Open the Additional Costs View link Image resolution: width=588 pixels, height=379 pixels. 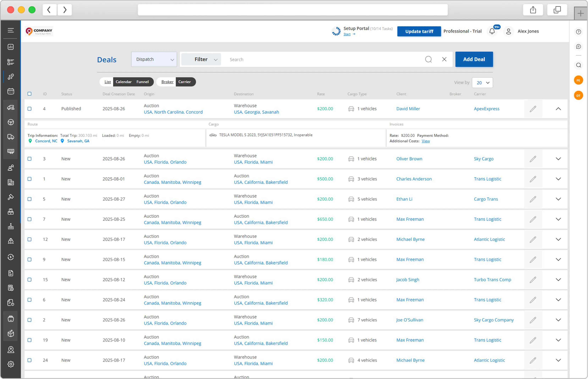click(x=426, y=141)
